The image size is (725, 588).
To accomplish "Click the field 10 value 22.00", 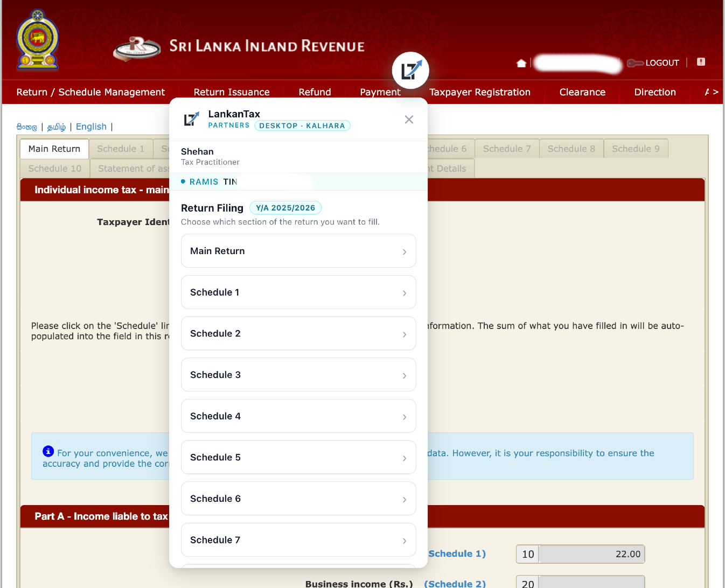I will [x=591, y=554].
